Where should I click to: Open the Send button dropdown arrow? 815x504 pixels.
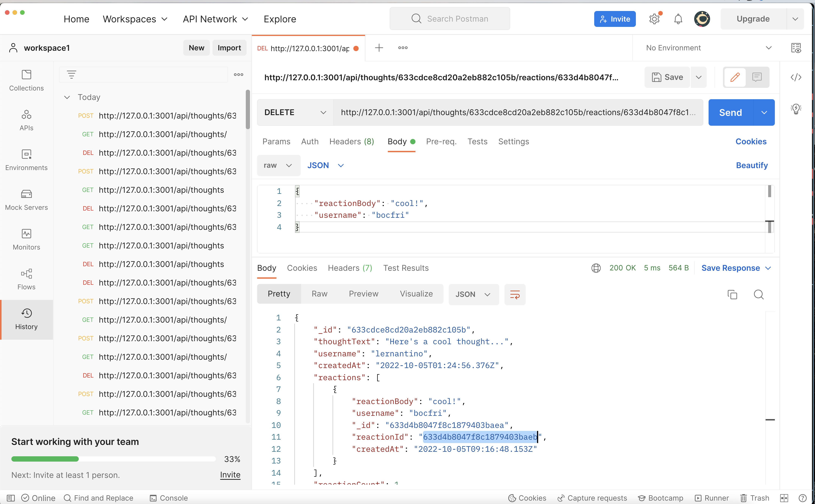click(x=764, y=112)
